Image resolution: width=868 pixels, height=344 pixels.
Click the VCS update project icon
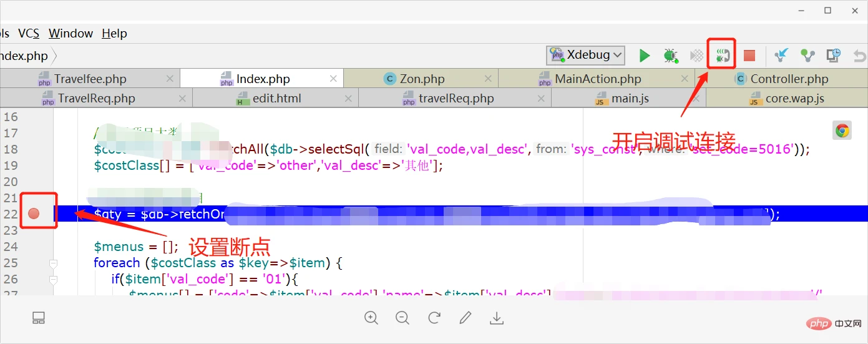tap(781, 56)
